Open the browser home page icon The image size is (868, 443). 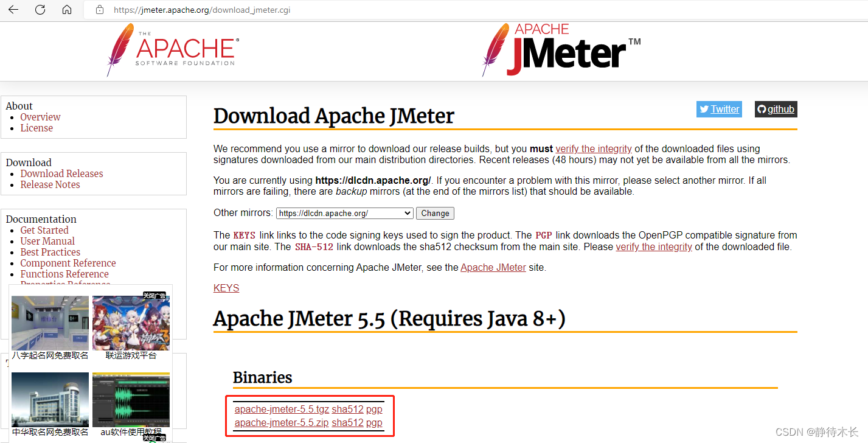tap(67, 10)
